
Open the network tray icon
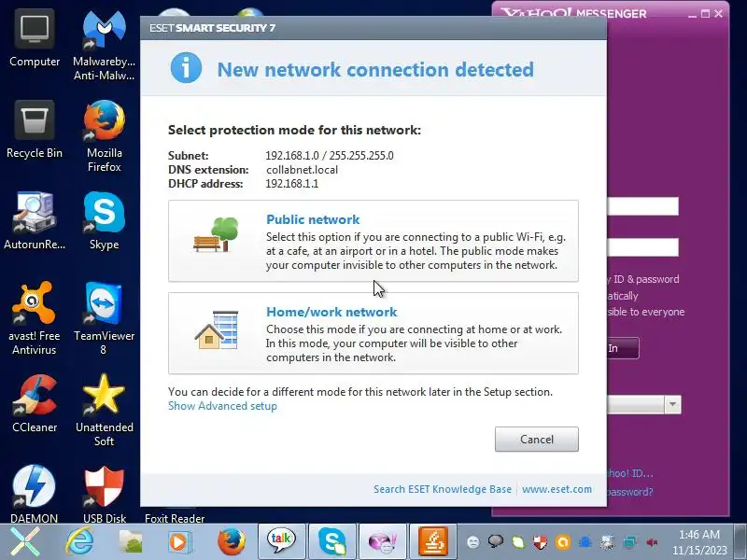coord(629,542)
